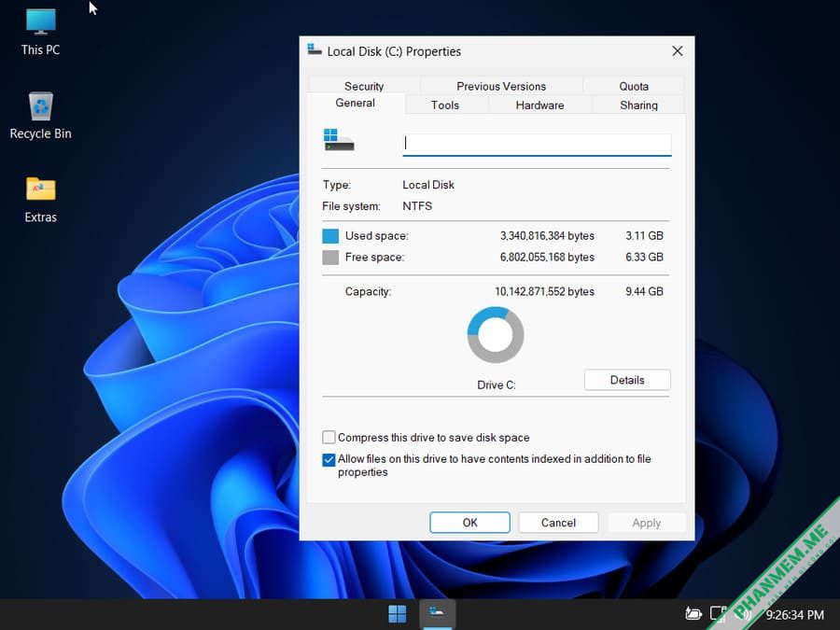Confirm with the OK button
The height and width of the screenshot is (630, 840).
pos(469,523)
